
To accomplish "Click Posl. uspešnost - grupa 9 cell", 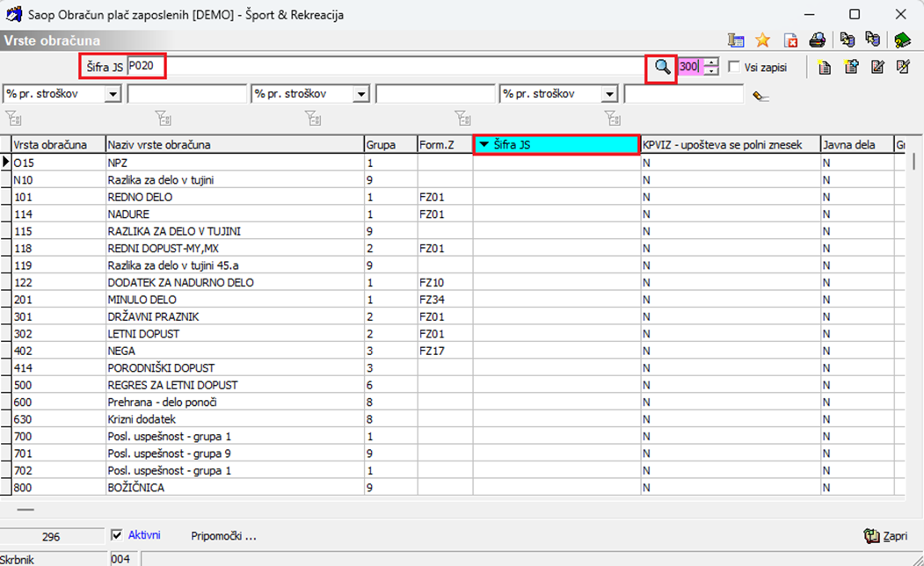I will pyautogui.click(x=235, y=453).
